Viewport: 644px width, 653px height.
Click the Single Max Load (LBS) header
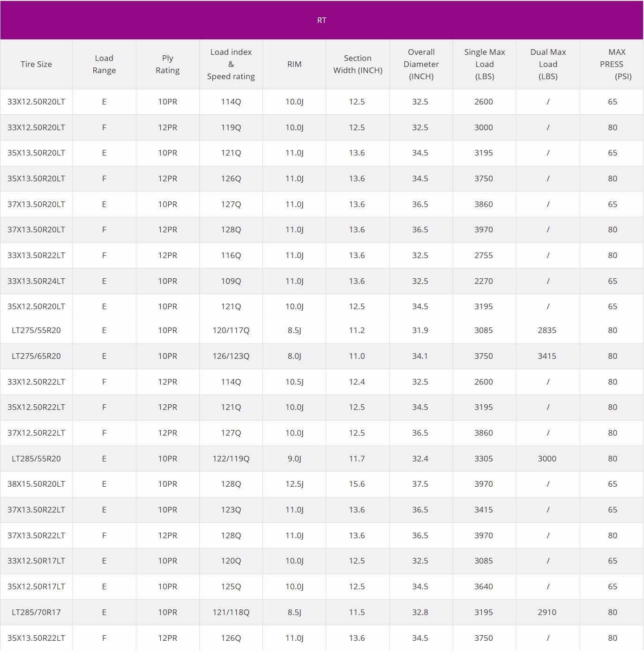(484, 64)
